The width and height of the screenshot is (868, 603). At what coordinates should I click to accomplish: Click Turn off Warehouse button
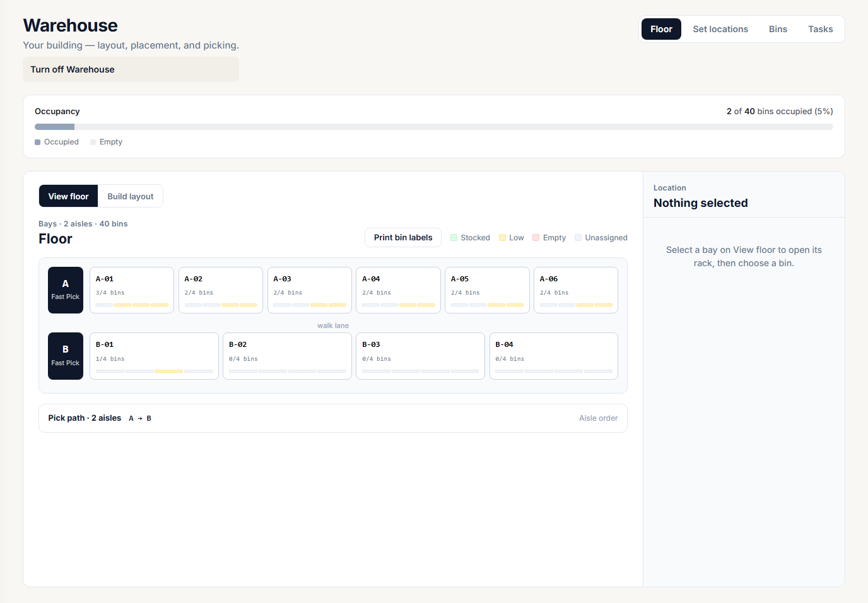(131, 69)
